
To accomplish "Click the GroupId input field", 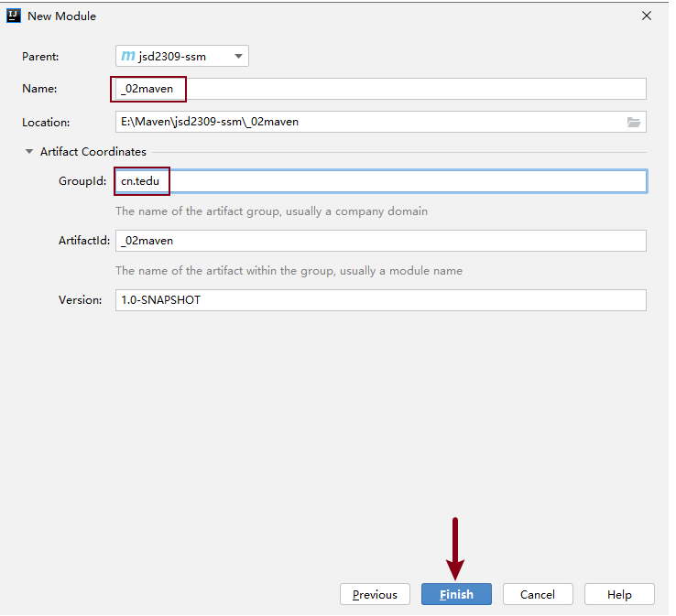I will point(381,181).
